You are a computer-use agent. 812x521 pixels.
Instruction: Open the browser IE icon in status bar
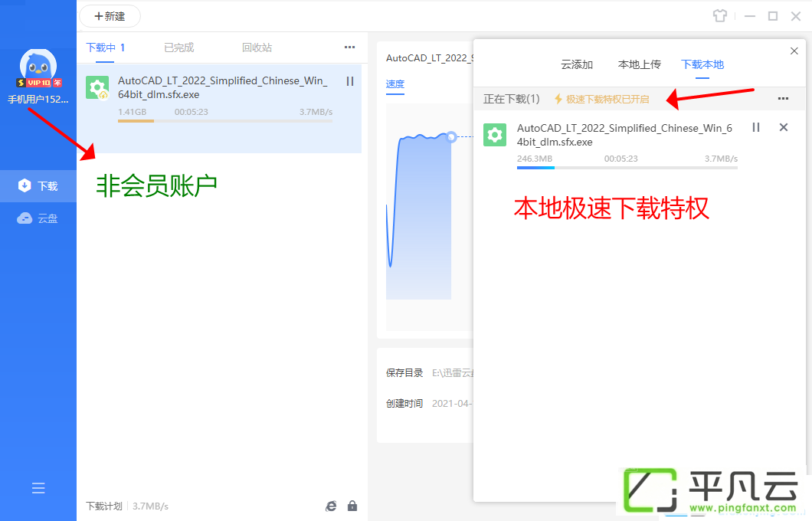[x=331, y=506]
